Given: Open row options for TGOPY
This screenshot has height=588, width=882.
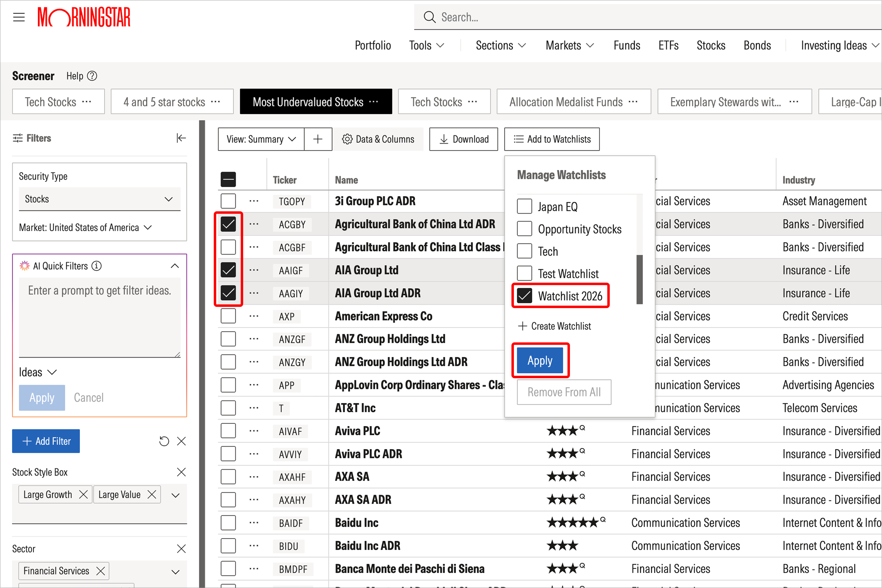Looking at the screenshot, I should tap(254, 201).
